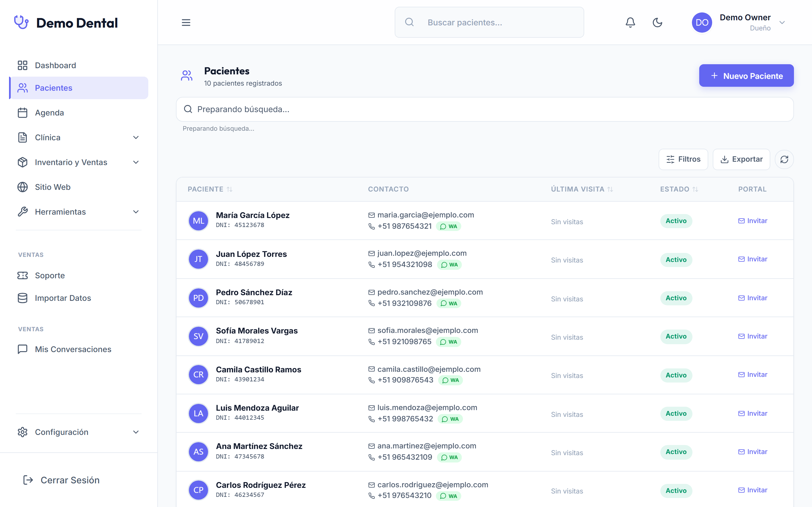Click the WA badge for Luis Mendoza
Screen dimensions: 812x507
pyautogui.click(x=450, y=419)
